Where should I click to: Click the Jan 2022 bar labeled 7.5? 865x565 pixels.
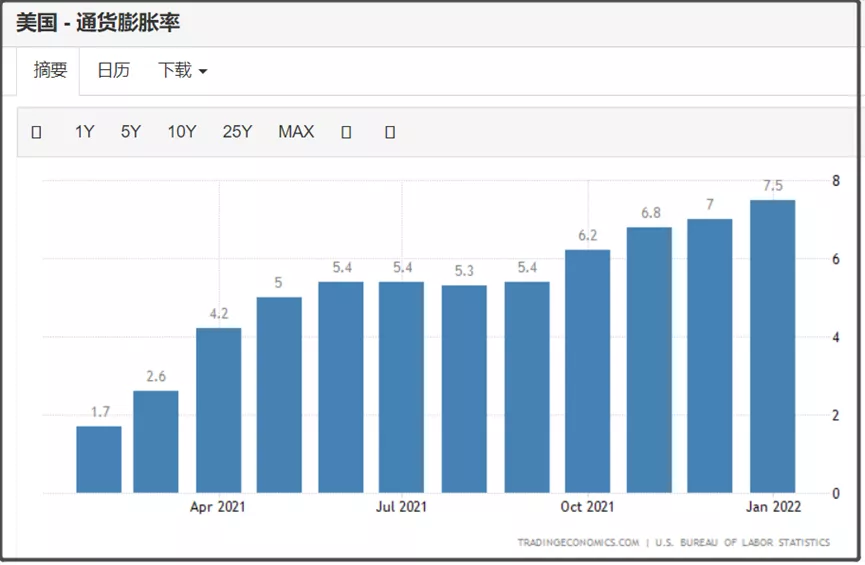[772, 347]
